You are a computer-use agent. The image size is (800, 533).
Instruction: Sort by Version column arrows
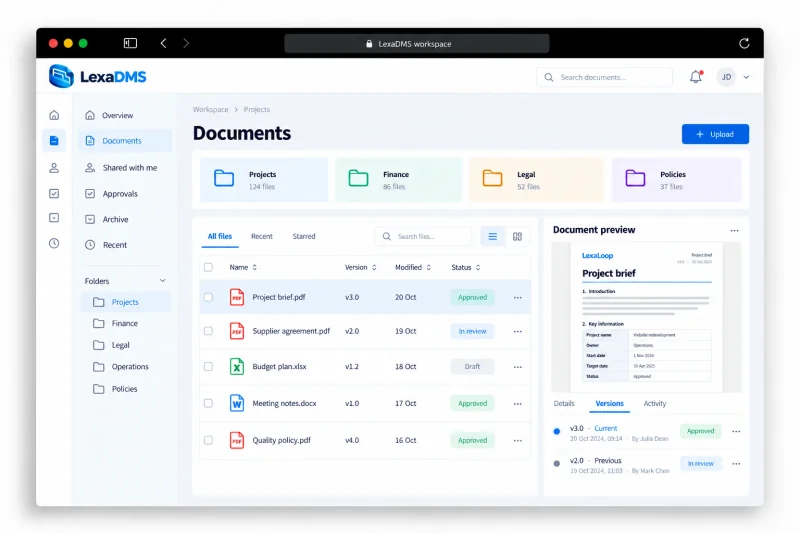coord(374,267)
